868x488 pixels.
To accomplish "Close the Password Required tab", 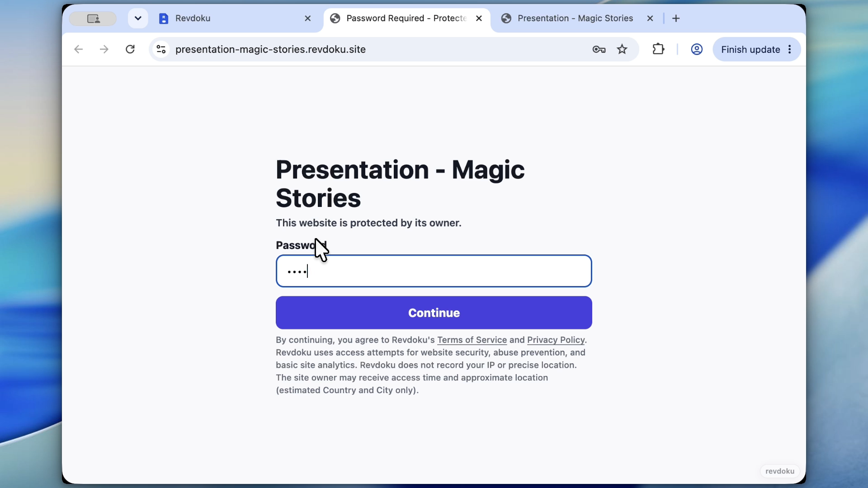I will [479, 19].
